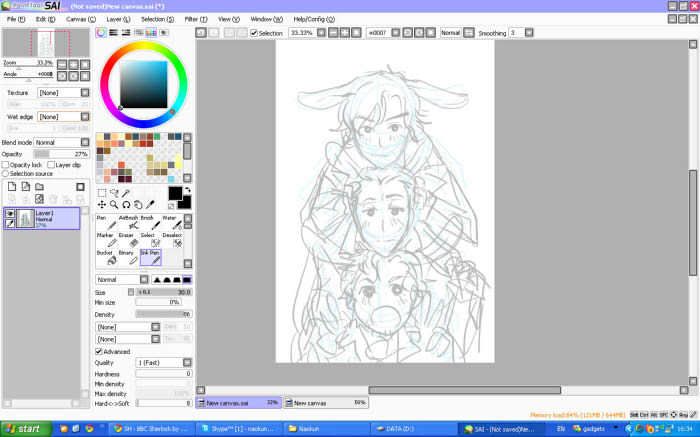Select the Marker tool
700x437 pixels.
104,241
